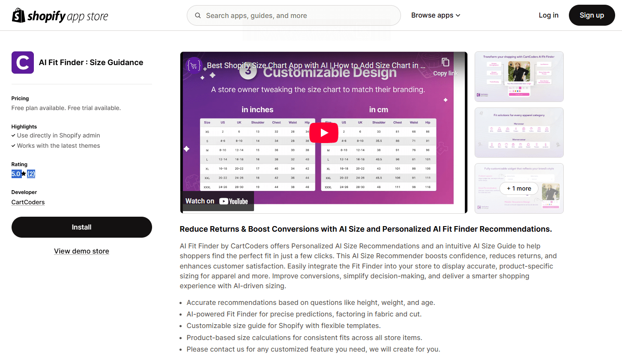Click the search magnifier icon

tap(198, 15)
